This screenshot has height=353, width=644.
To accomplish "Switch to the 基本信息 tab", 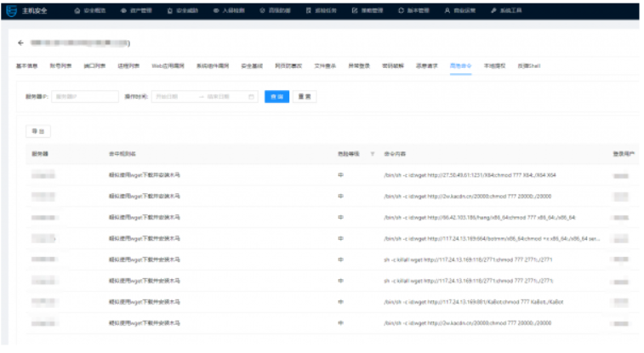I will (26, 65).
